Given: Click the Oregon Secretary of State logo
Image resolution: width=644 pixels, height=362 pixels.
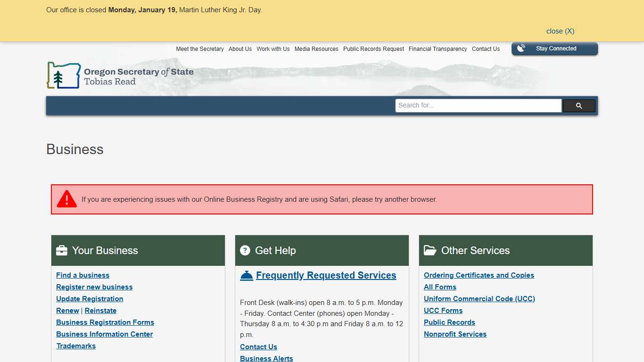Looking at the screenshot, I should click(120, 76).
